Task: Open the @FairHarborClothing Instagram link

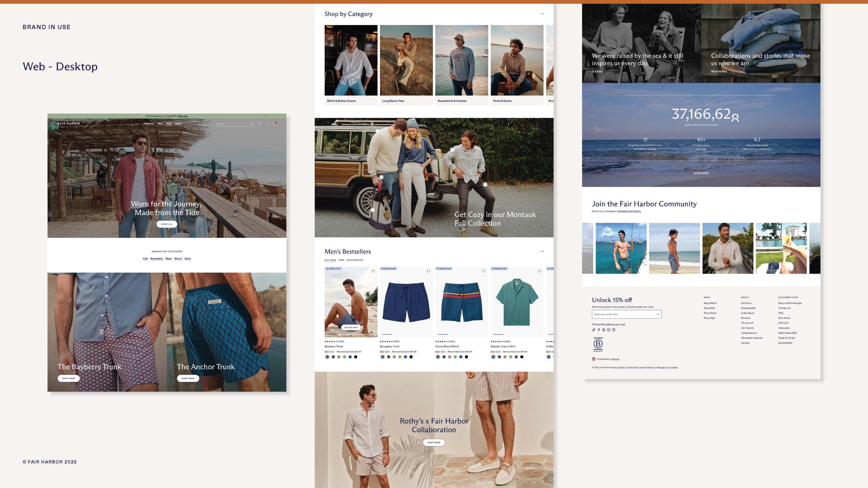Action: (629, 211)
